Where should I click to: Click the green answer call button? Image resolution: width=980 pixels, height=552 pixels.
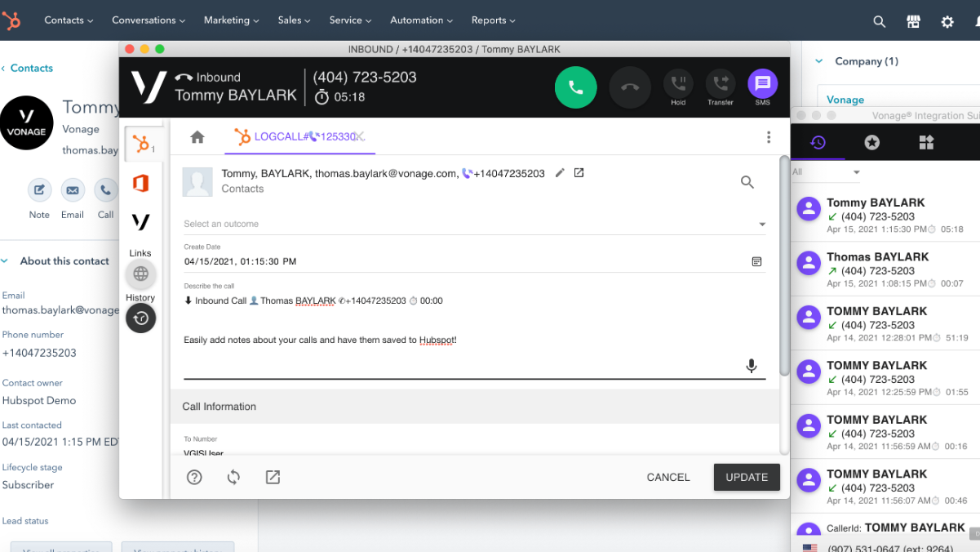[575, 87]
